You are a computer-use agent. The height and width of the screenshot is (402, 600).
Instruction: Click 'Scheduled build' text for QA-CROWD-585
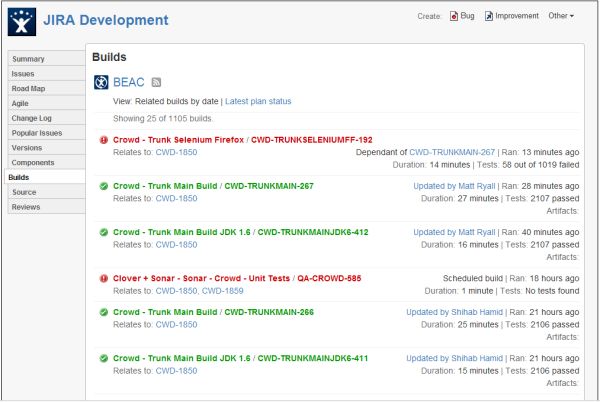point(473,278)
